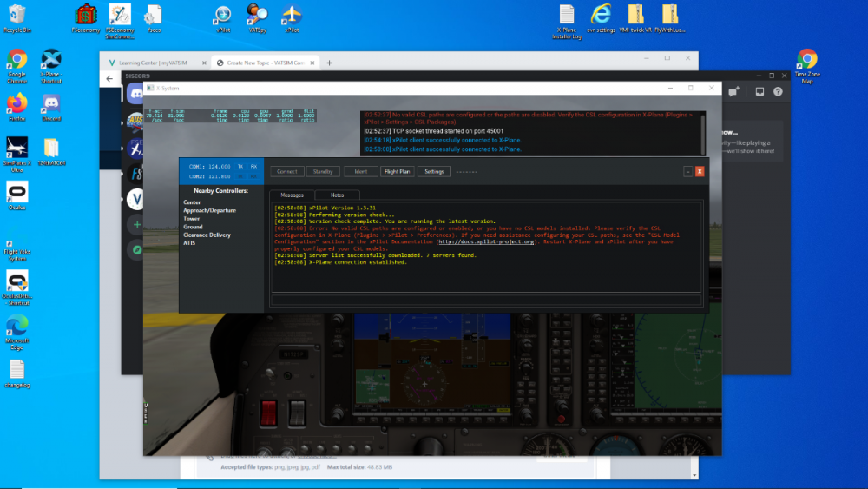
Task: Toggle COM2 TX transmit indicator
Action: 240,175
